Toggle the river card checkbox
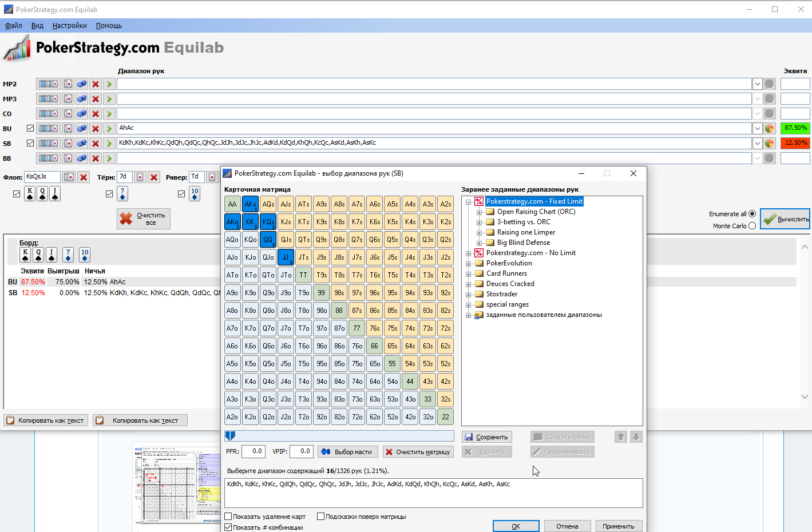 (181, 194)
